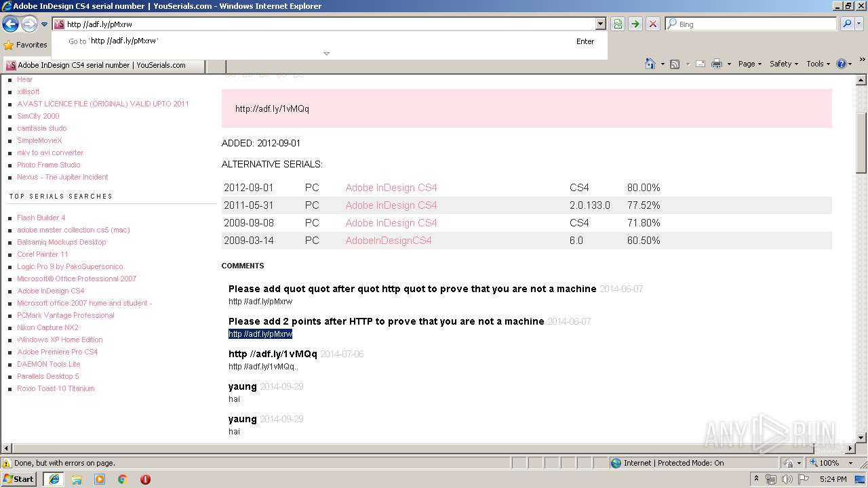The height and width of the screenshot is (488, 868).
Task: Click the 'http://adf.ly/1vMQq' serial text
Action: [x=272, y=108]
